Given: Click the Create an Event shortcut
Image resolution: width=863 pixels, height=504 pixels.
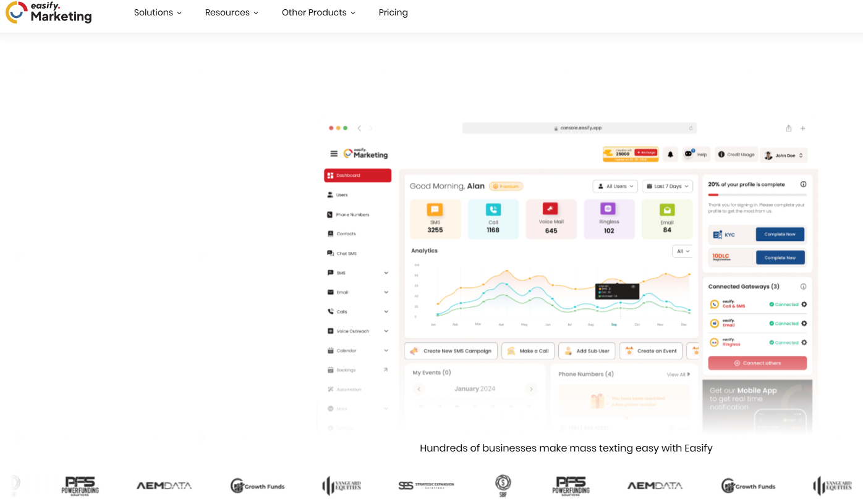Looking at the screenshot, I should [651, 351].
